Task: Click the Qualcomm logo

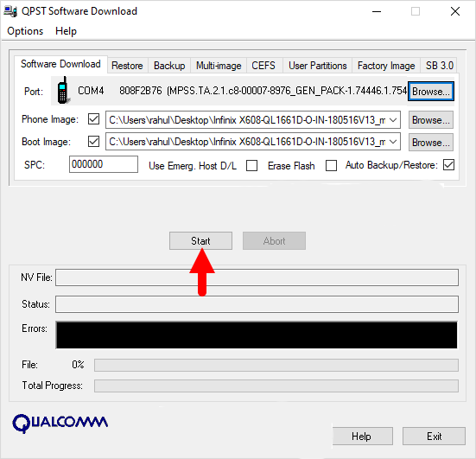Action: pos(60,423)
